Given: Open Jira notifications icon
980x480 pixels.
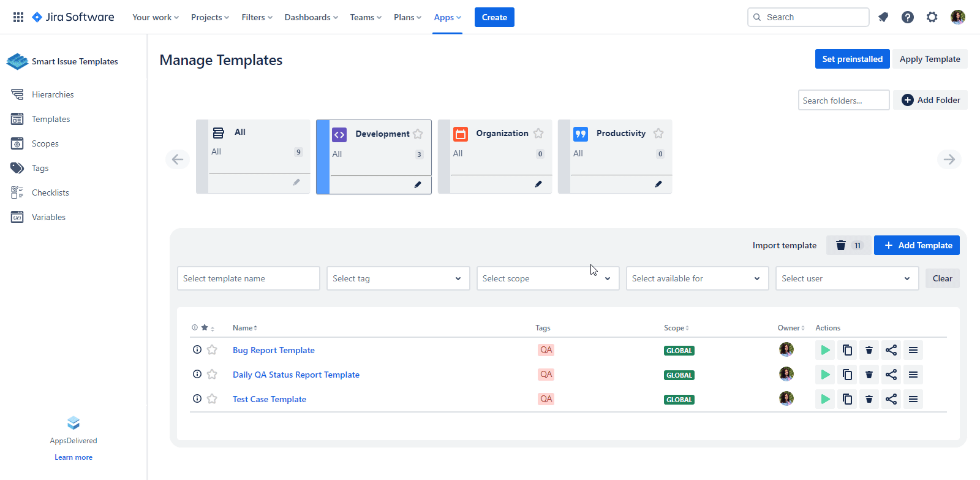Looking at the screenshot, I should (x=883, y=17).
